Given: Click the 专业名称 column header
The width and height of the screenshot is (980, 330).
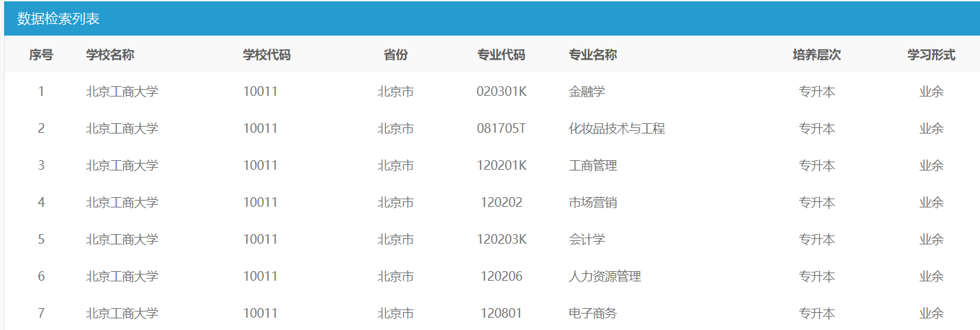Looking at the screenshot, I should coord(593,55).
